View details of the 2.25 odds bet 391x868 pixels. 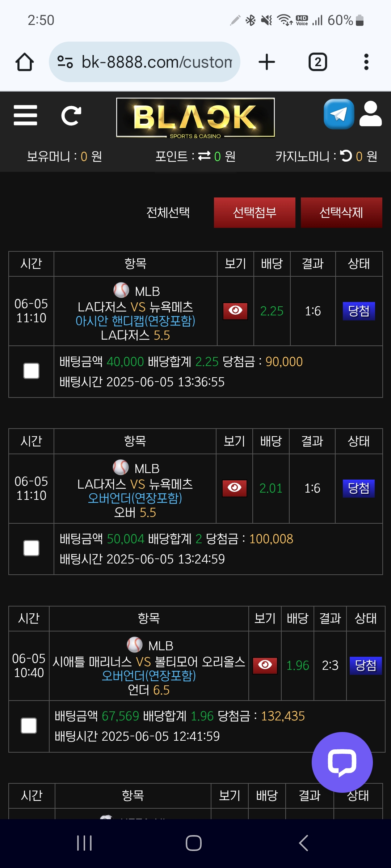[235, 311]
